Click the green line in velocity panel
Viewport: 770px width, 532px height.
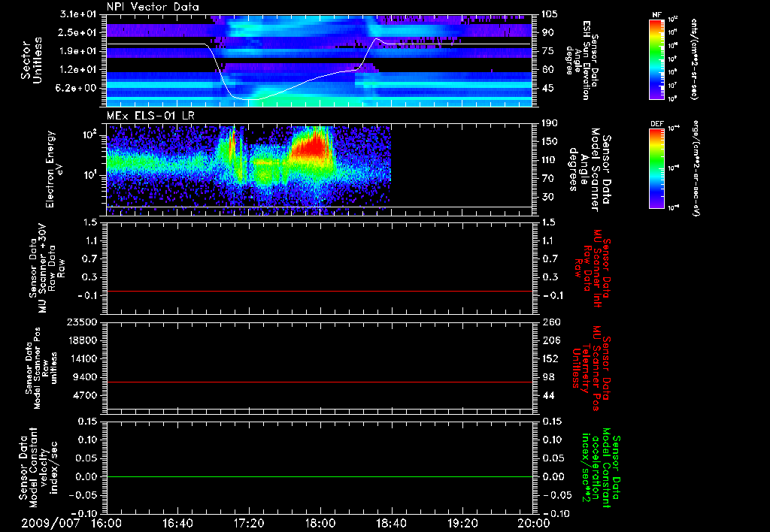click(319, 476)
